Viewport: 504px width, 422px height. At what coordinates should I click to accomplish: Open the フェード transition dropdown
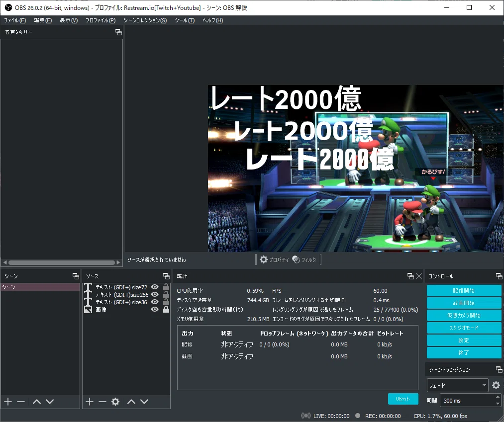457,385
